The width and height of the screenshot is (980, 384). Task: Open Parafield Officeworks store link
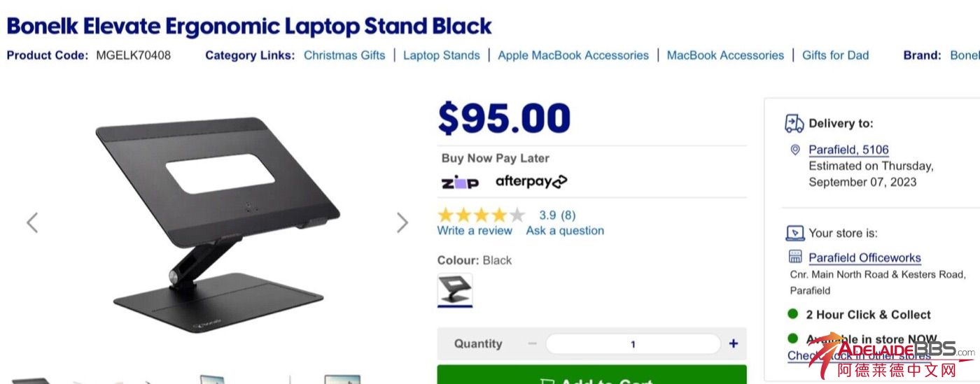[x=864, y=257]
